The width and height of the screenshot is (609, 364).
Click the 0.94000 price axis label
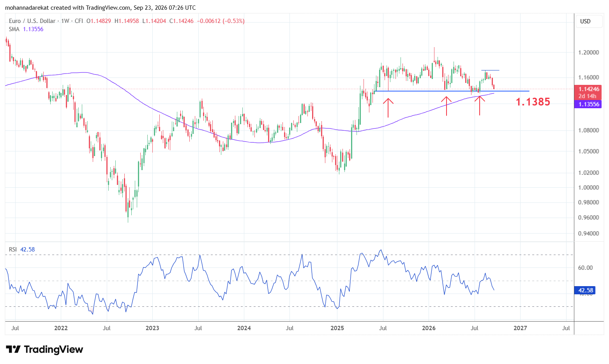[x=588, y=234]
